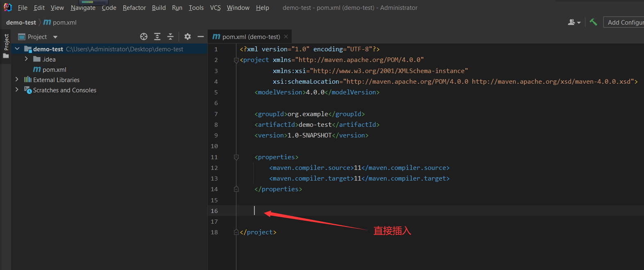
Task: Click the artifactId demo-test value
Action: point(315,125)
